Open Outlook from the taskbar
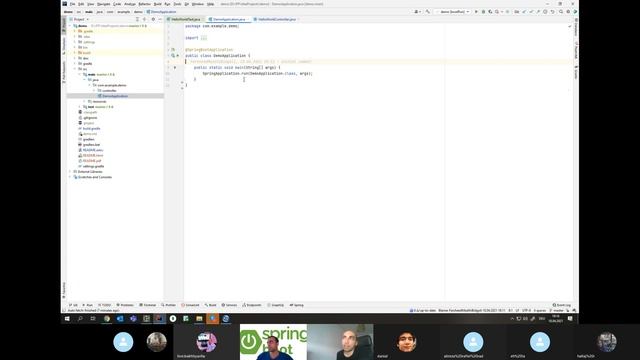The height and width of the screenshot is (360, 640). point(120,318)
